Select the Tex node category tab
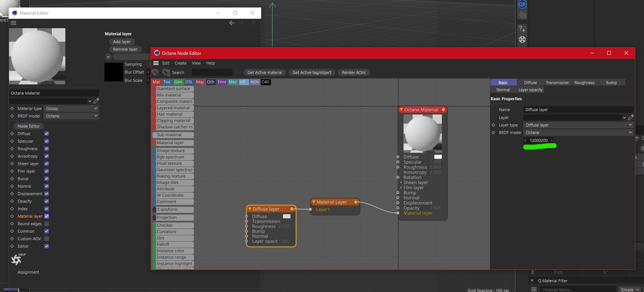 click(167, 82)
